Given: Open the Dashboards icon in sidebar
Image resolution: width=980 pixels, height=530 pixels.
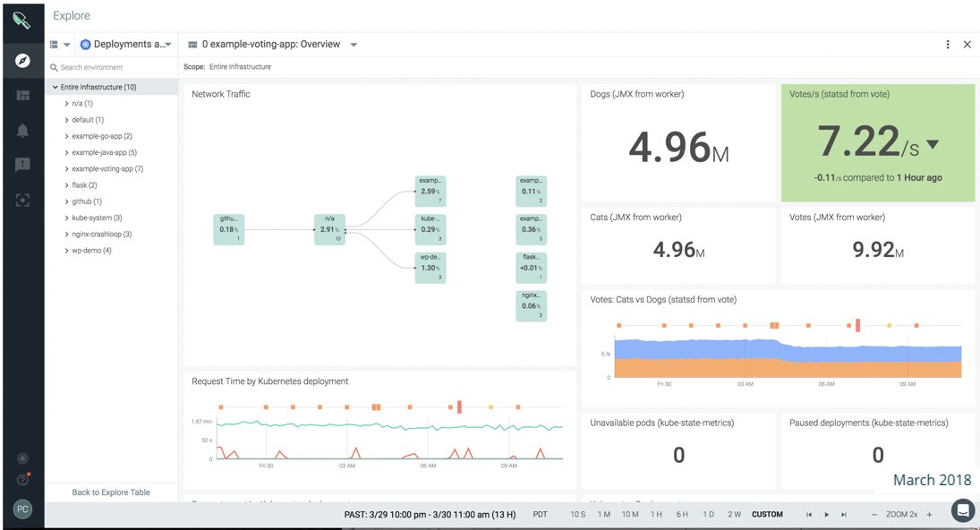Looking at the screenshot, I should (22, 95).
